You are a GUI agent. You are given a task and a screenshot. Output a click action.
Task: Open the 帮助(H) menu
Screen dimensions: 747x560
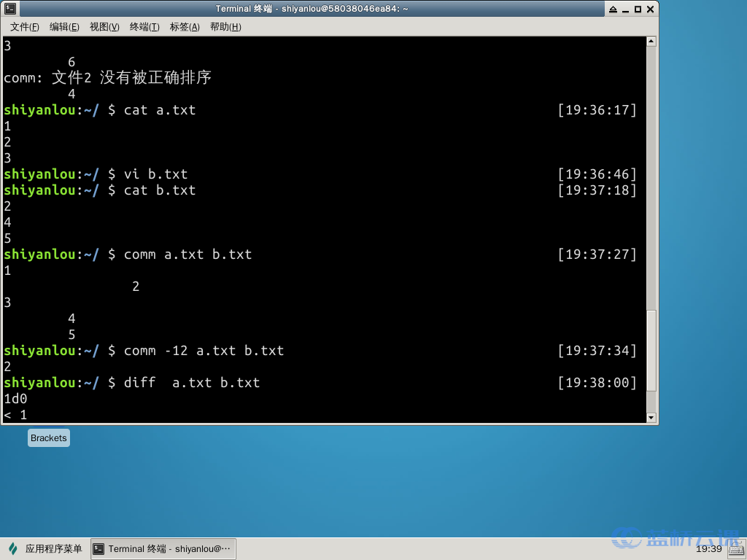[x=225, y=27]
